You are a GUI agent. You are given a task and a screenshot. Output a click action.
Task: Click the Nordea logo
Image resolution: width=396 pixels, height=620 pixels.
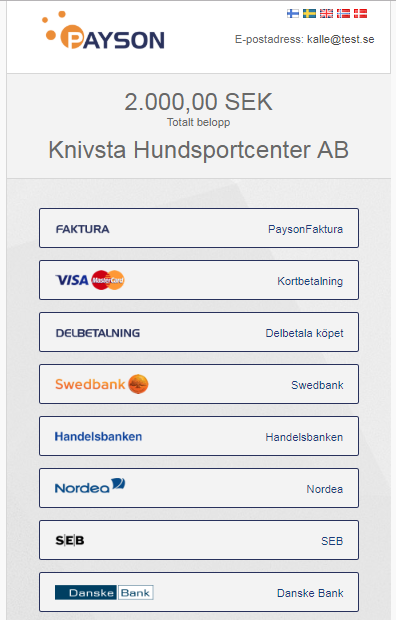coord(90,486)
